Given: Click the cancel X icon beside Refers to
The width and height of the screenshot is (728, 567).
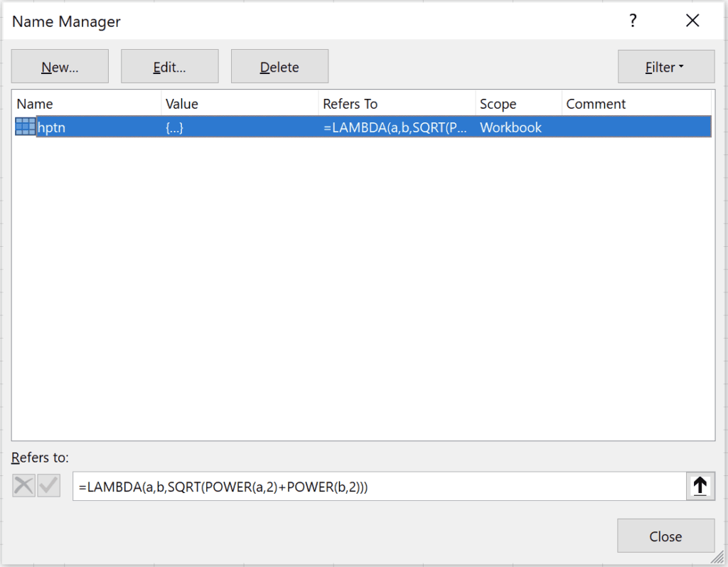Looking at the screenshot, I should point(23,486).
